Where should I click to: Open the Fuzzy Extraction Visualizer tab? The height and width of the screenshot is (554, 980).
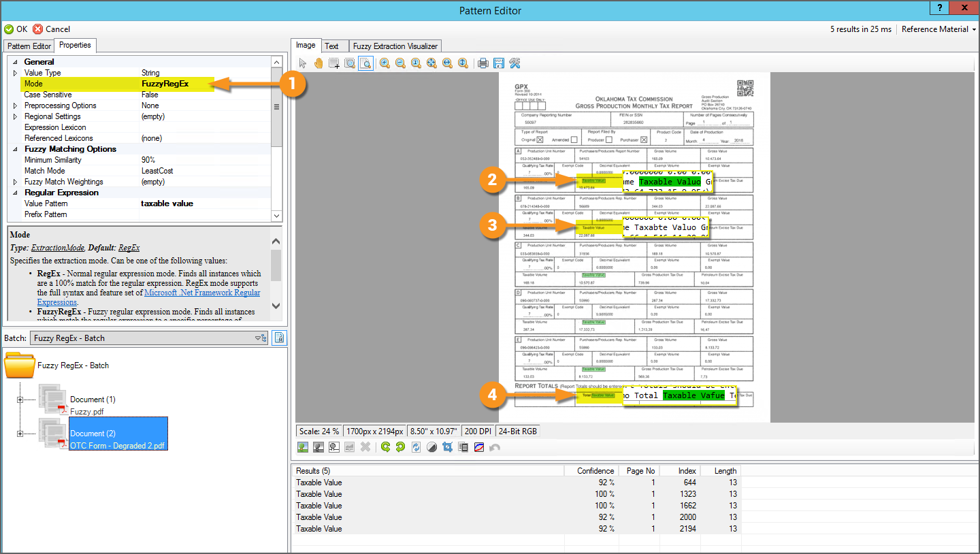[x=395, y=46]
